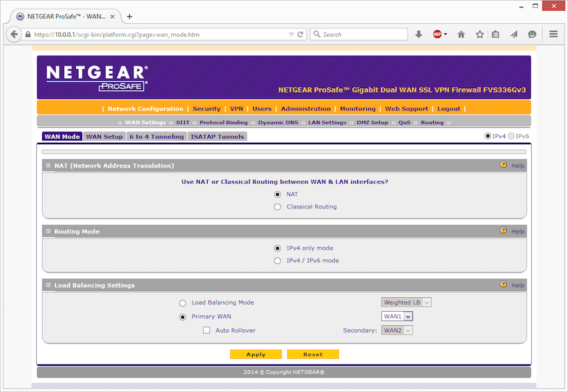Viewport: 568px width, 392px height.
Task: Click the Routing Mode help icon
Action: 504,230
